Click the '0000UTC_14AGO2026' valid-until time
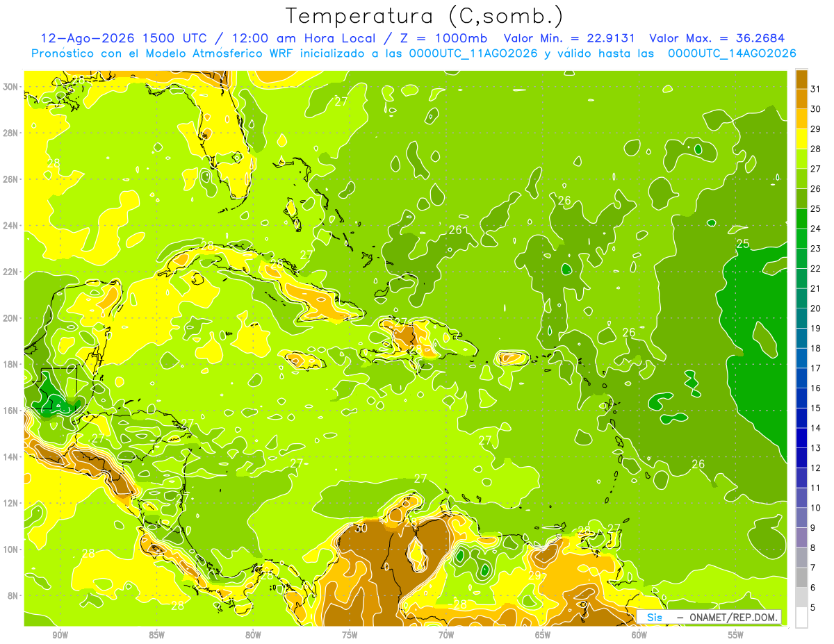Screen dimensions: 834x644 (732, 53)
